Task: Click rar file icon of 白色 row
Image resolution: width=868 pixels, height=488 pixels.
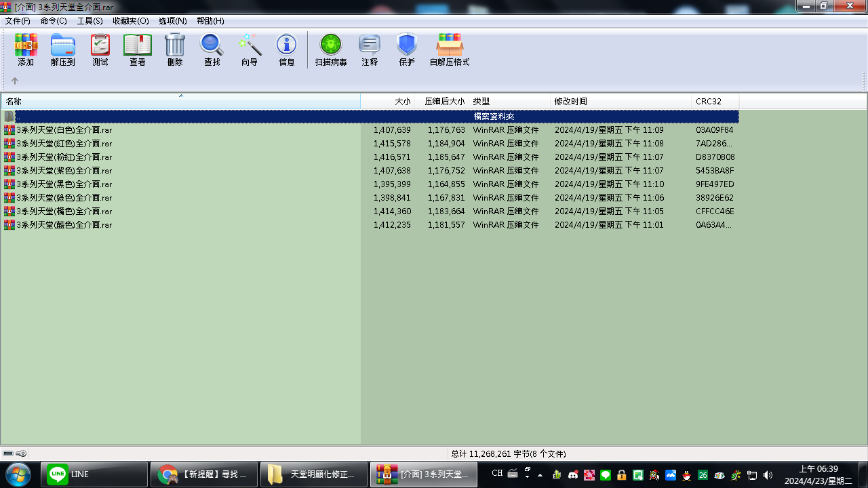Action: click(9, 130)
